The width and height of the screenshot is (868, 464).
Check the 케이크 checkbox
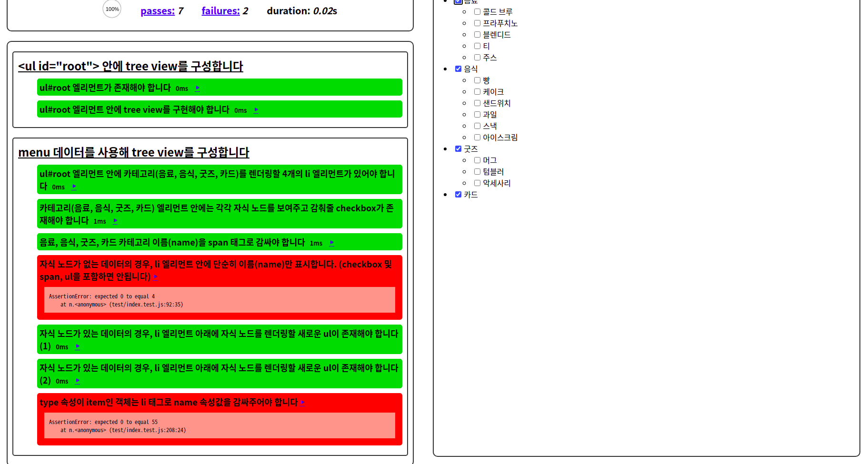coord(477,92)
